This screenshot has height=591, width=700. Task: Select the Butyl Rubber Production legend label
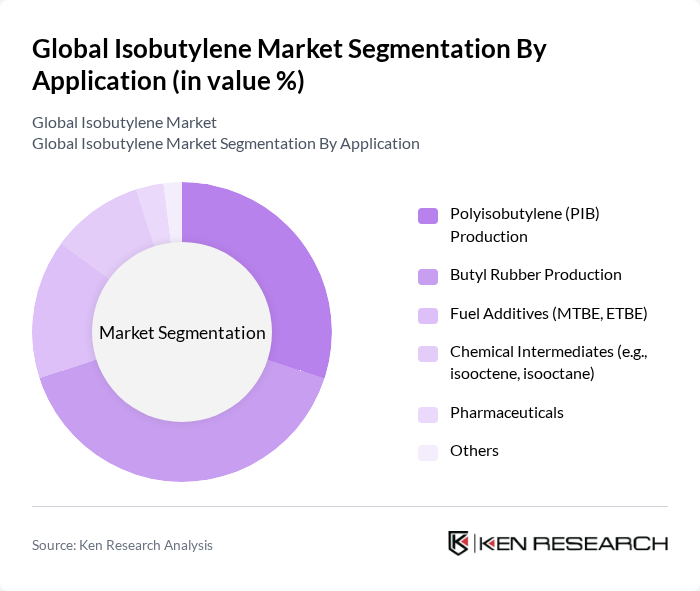click(536, 275)
